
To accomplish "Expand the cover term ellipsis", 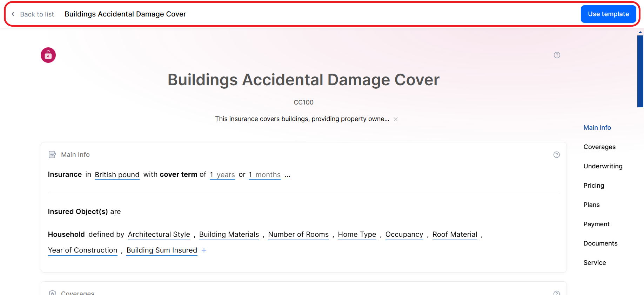I will click(x=288, y=175).
